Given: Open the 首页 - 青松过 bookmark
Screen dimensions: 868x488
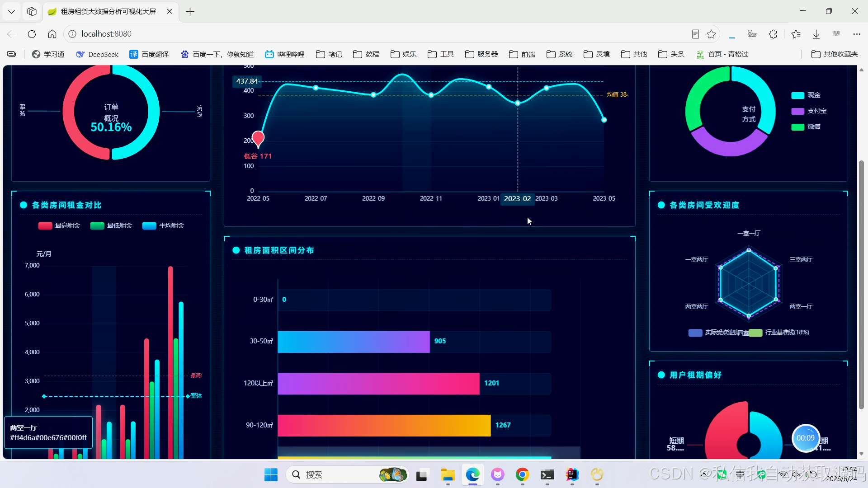Looking at the screenshot, I should point(722,54).
